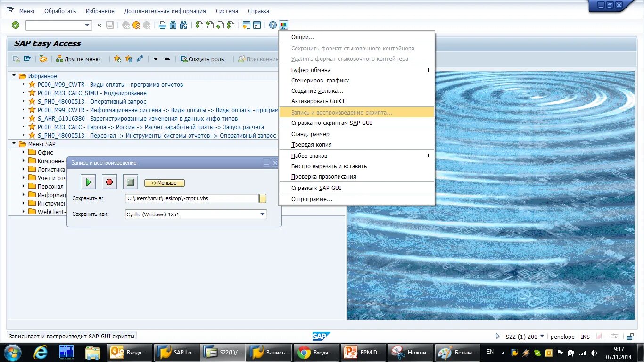The width and height of the screenshot is (644, 362).
Task: Click the script save path field
Action: click(192, 198)
